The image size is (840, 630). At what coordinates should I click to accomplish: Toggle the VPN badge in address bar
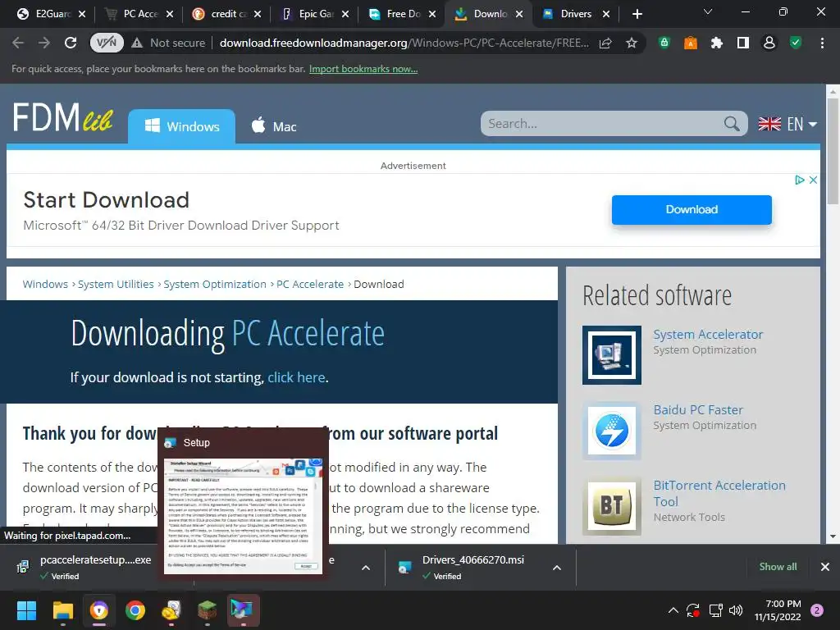click(107, 43)
